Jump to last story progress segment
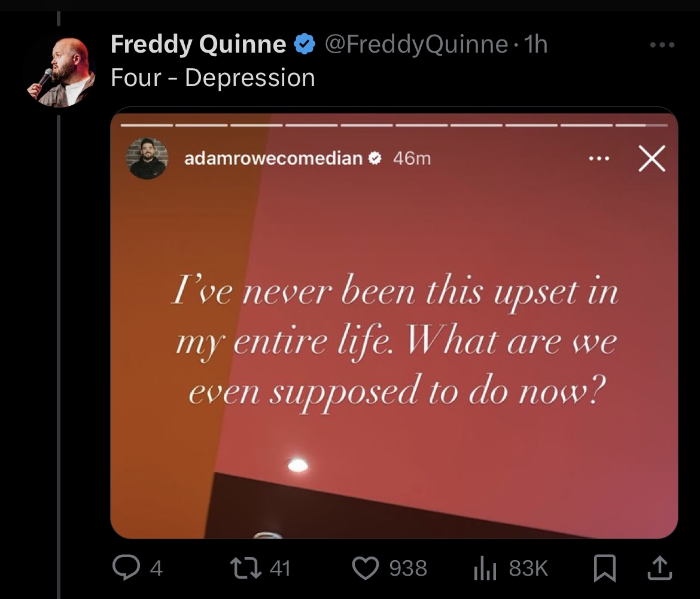This screenshot has height=599, width=700. point(641,125)
